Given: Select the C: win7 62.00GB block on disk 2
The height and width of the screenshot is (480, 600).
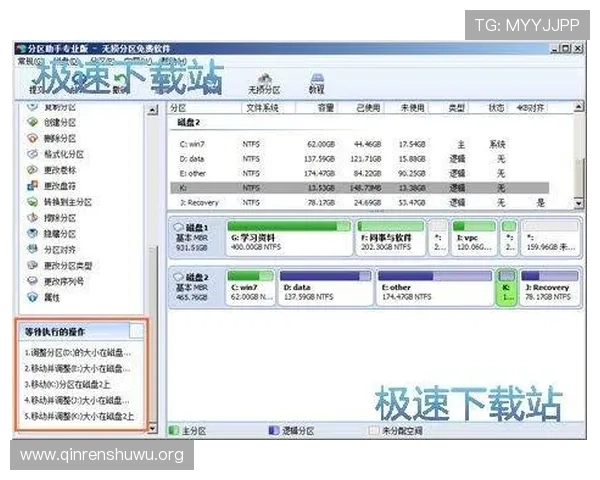Looking at the screenshot, I should click(x=251, y=287).
